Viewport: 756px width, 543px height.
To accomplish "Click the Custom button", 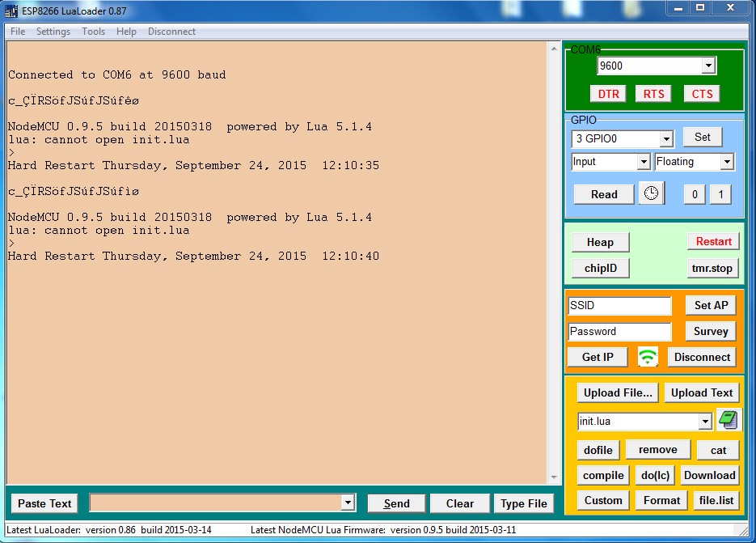I will coord(603,501).
